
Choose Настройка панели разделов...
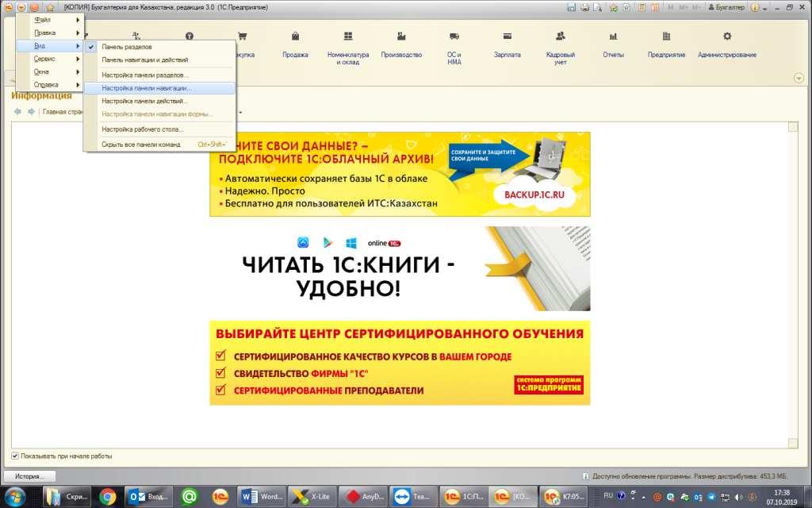click(159, 75)
